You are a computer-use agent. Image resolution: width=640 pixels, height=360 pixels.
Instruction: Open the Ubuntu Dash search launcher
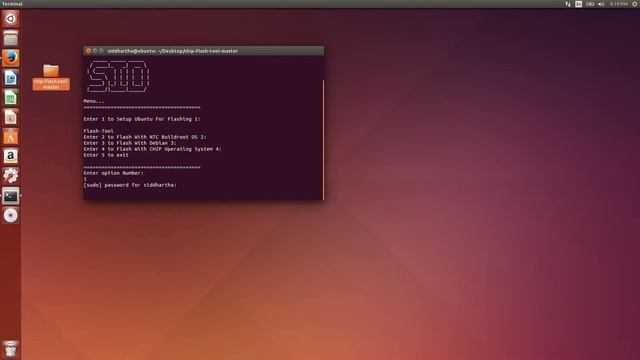click(x=11, y=19)
